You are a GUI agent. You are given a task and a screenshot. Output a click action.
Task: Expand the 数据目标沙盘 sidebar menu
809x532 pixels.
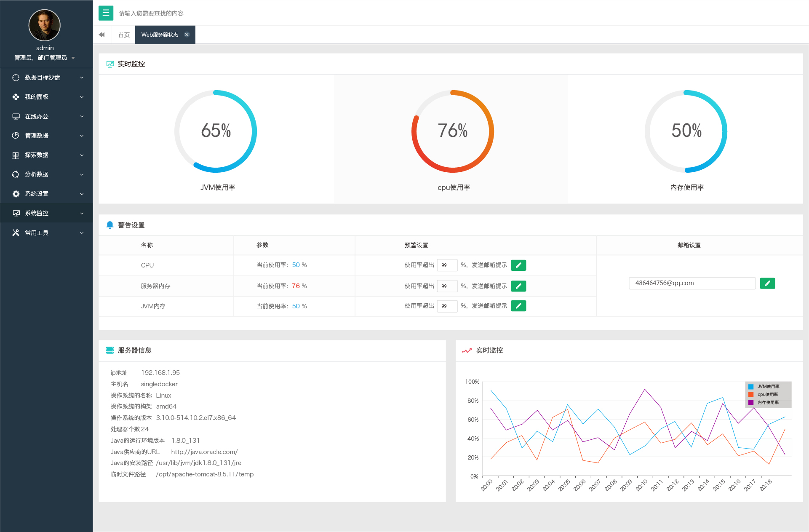(43, 78)
